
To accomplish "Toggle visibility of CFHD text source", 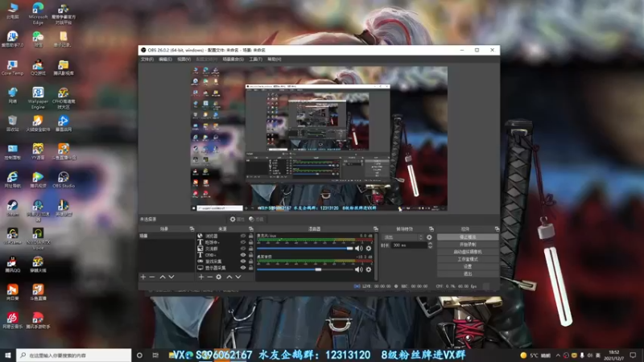I will (x=243, y=255).
